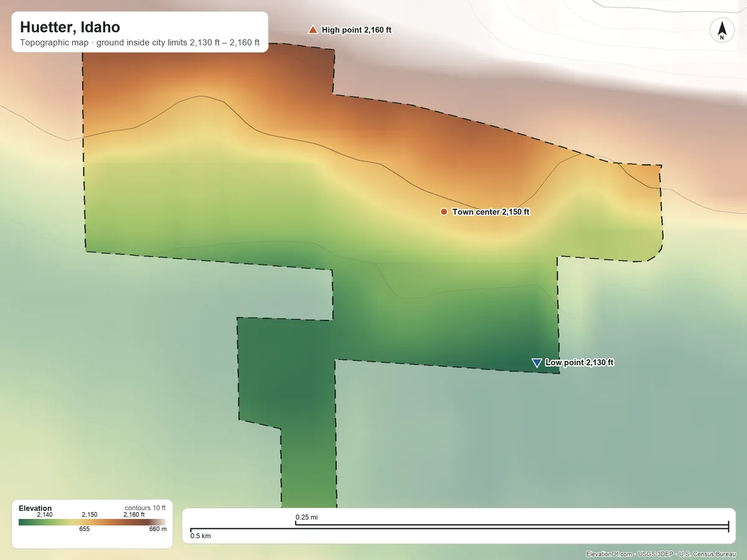747x560 pixels.
Task: Click the '0.5 km' scale bar label
Action: tap(200, 536)
